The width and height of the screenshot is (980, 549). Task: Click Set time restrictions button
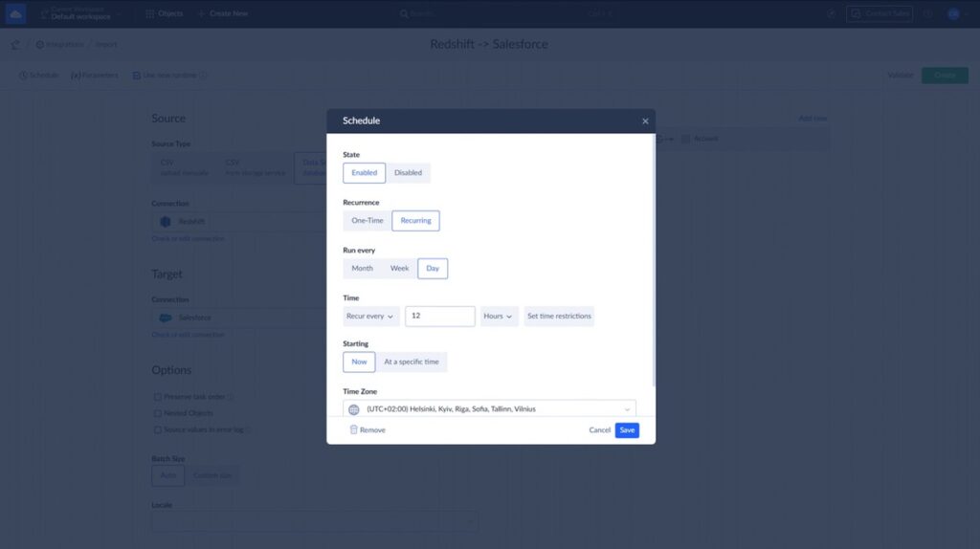click(559, 316)
